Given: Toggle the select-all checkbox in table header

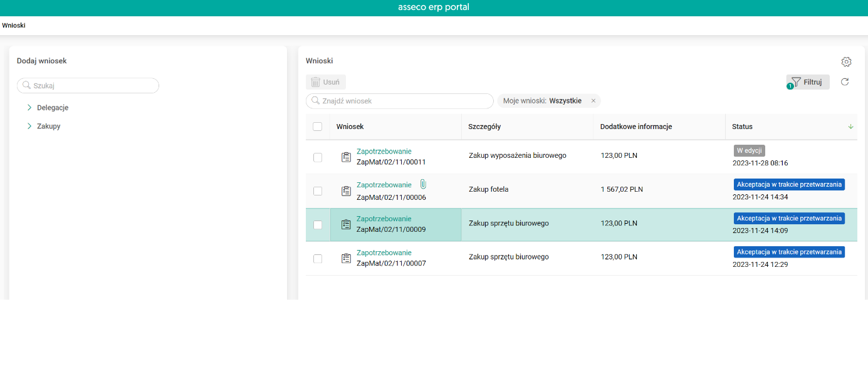Looking at the screenshot, I should tap(318, 127).
